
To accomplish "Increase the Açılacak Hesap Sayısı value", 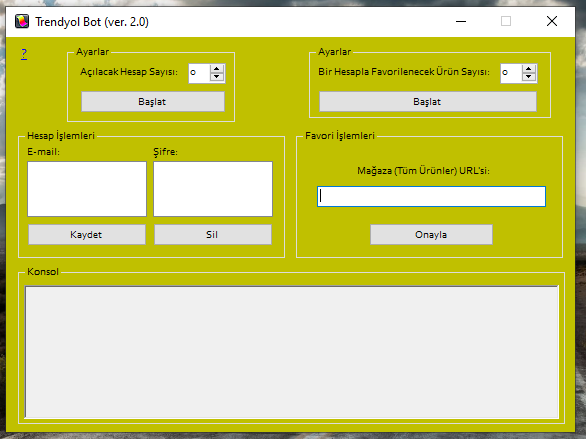I will click(x=217, y=69).
